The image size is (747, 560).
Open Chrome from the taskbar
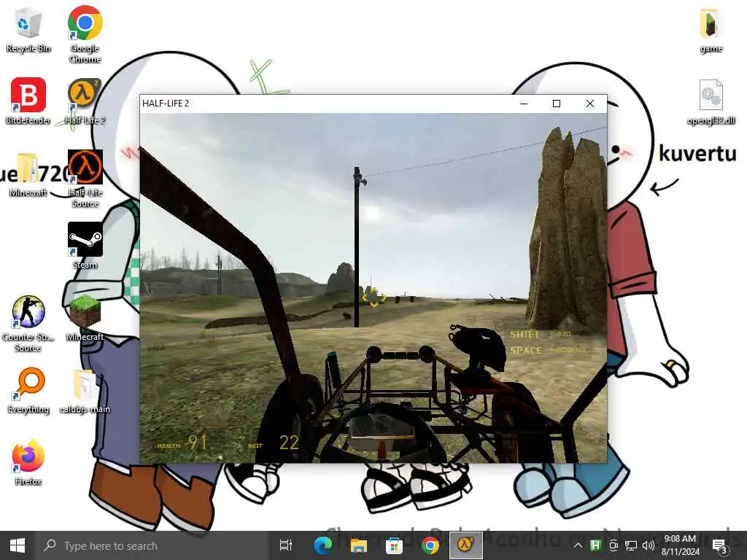[430, 545]
